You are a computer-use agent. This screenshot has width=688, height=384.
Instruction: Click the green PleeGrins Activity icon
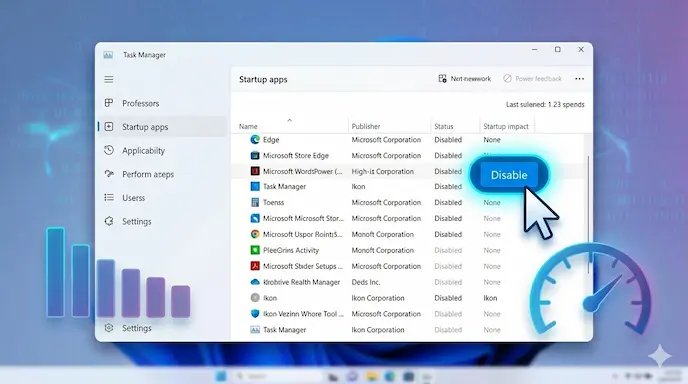coord(255,250)
